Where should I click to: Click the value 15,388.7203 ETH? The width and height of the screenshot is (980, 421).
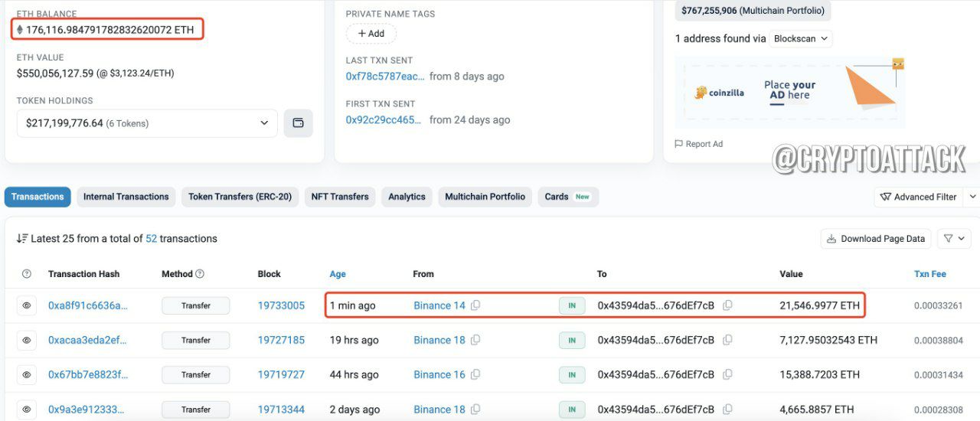pos(820,374)
